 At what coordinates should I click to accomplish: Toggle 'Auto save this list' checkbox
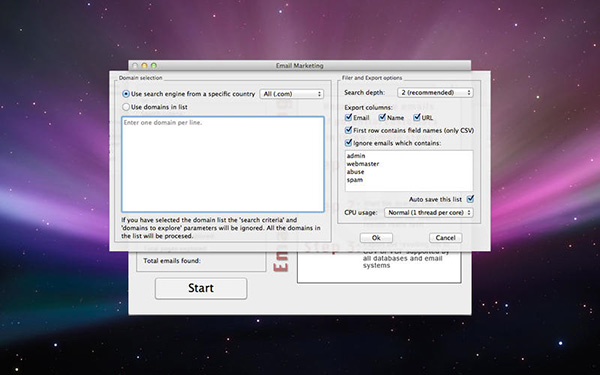coord(470,199)
